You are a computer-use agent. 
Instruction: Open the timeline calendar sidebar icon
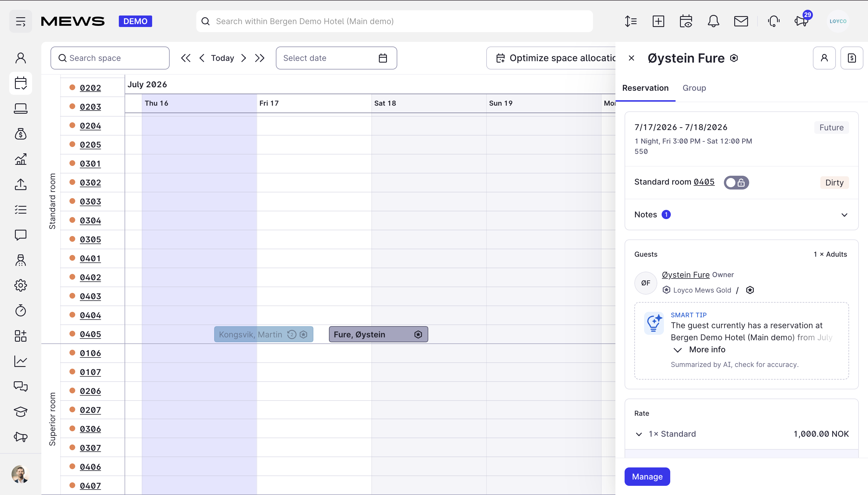21,83
